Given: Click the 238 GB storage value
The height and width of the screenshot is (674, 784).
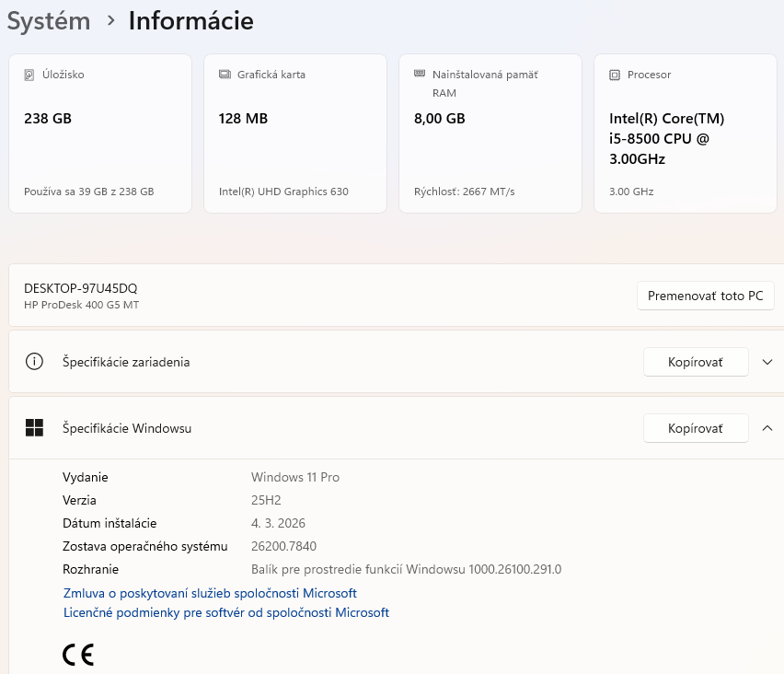Looking at the screenshot, I should [48, 119].
